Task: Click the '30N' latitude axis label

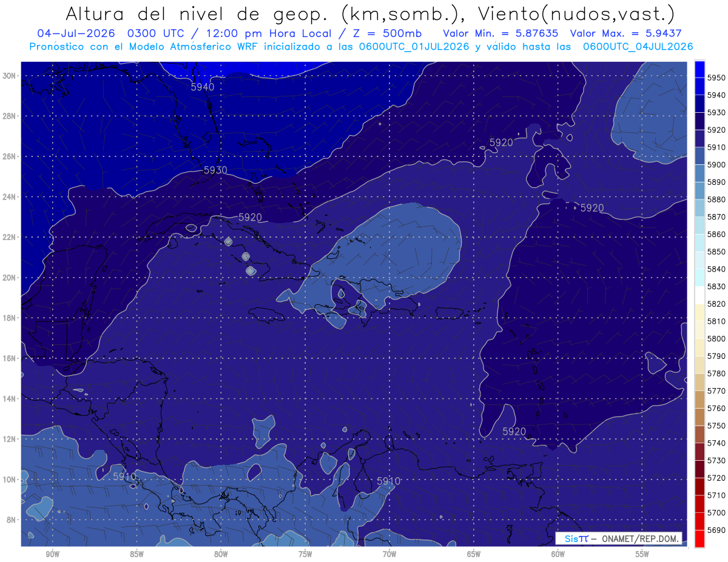Action: (9, 76)
